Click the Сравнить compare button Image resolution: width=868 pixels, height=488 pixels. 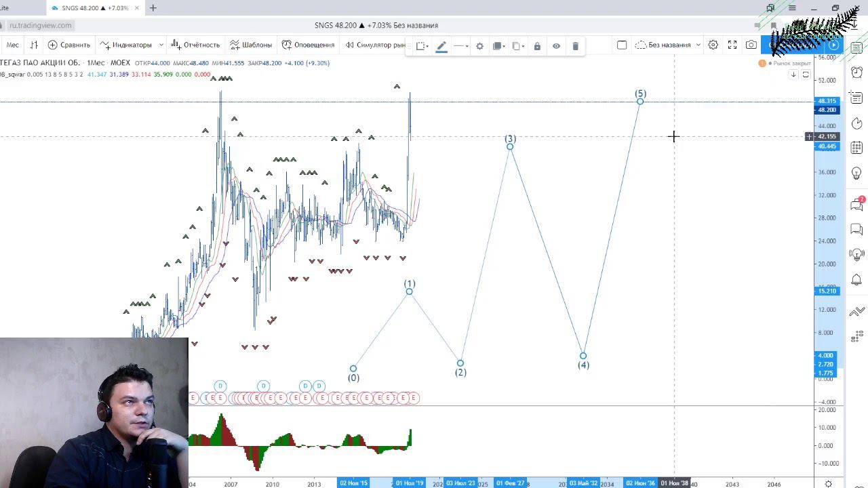[x=69, y=45]
